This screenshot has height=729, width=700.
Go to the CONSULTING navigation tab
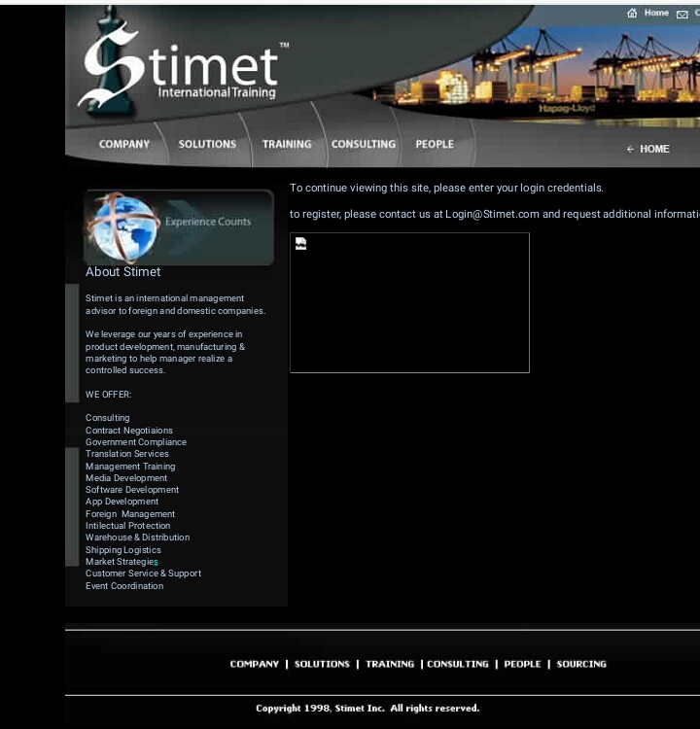(364, 144)
